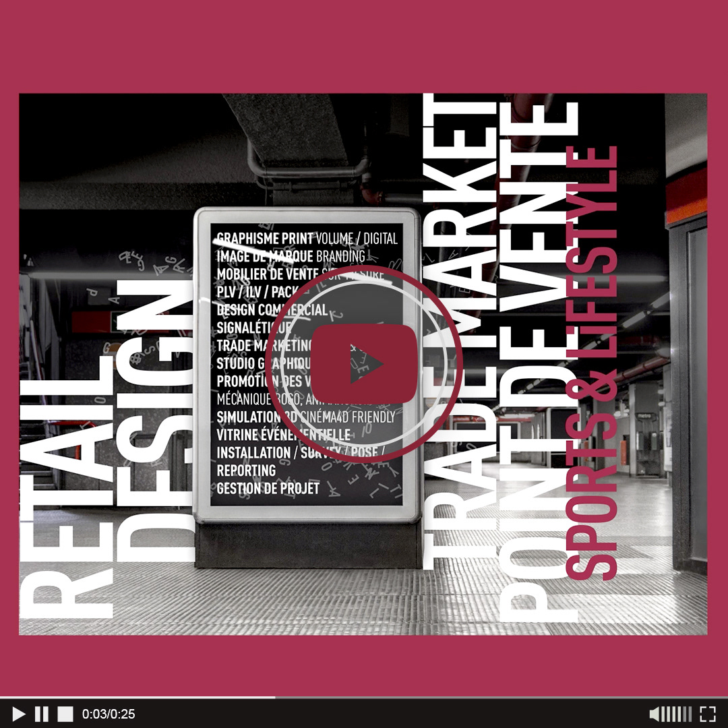728x728 pixels.
Task: Click the large red YouTube play button
Action: tap(364, 363)
